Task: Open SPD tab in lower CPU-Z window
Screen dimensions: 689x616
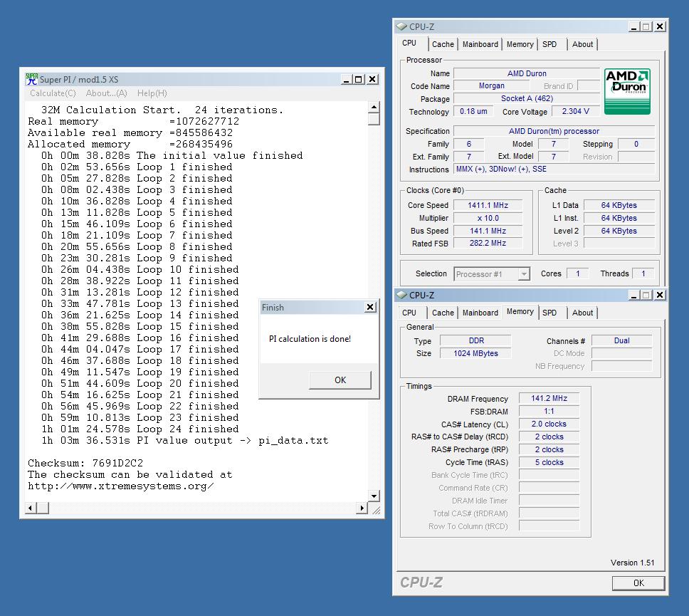Action: (549, 313)
